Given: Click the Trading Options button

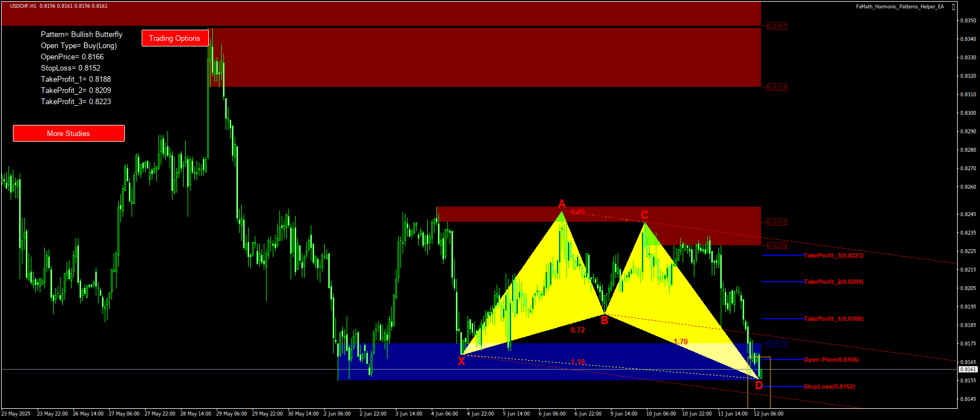Looking at the screenshot, I should (x=175, y=38).
